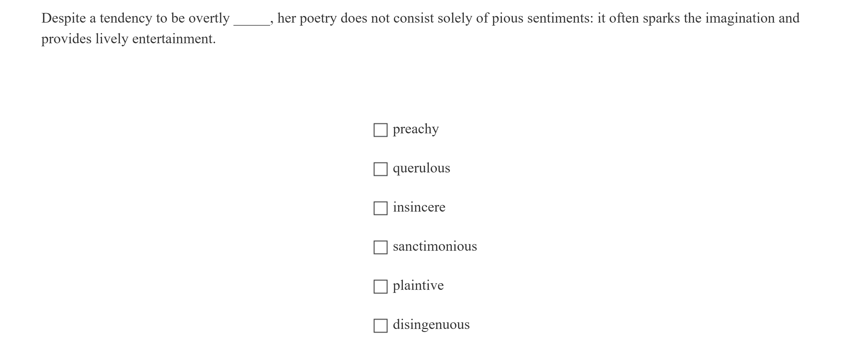Image resolution: width=868 pixels, height=343 pixels.
Task: Tick the querulous checkbox
Action: pos(380,169)
